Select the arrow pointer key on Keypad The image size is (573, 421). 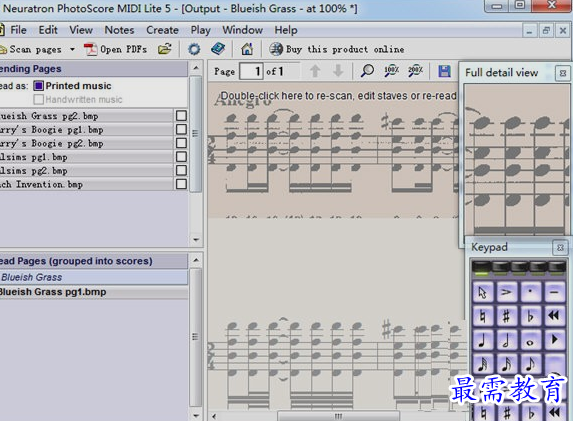click(x=483, y=292)
